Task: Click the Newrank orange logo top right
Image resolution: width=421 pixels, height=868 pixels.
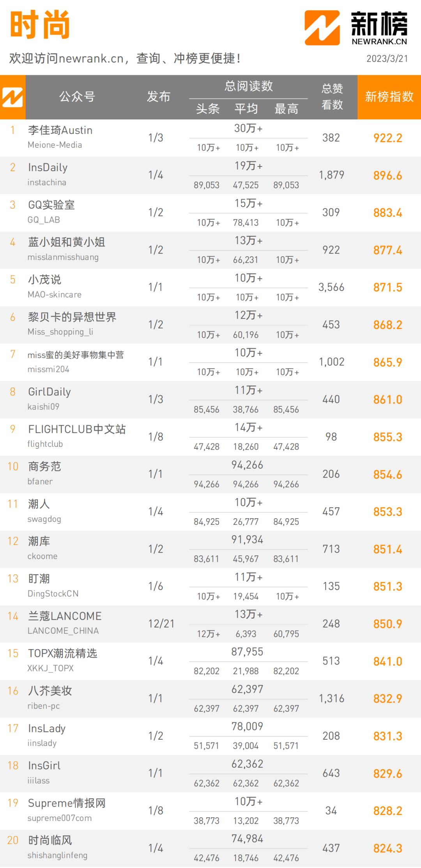Action: [322, 28]
